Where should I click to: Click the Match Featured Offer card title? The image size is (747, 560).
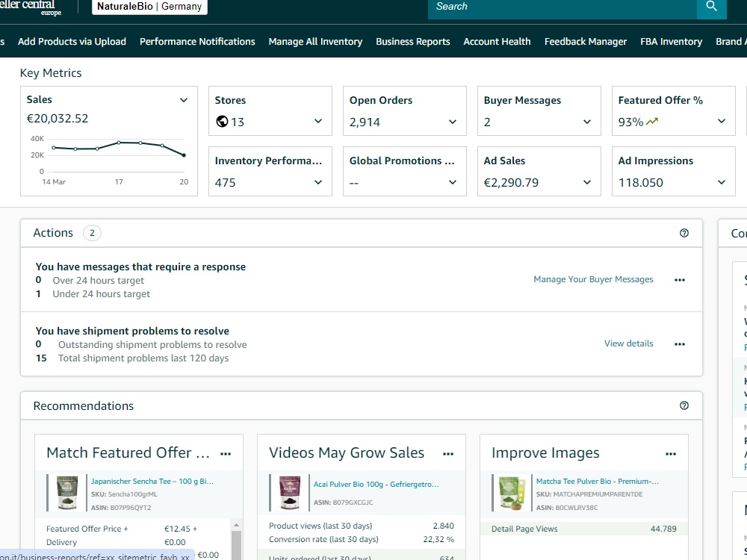pyautogui.click(x=128, y=452)
